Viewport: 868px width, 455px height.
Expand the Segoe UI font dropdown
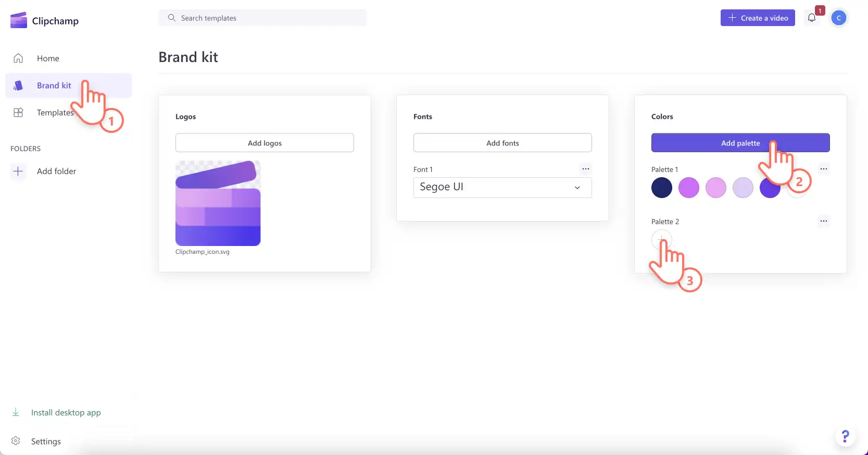click(502, 187)
